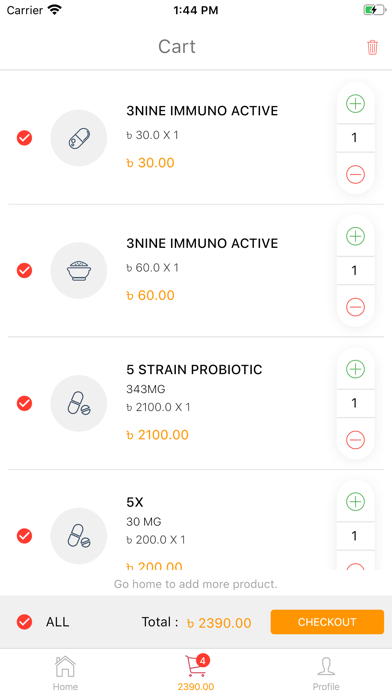Reduce quantity of ৳60.00 item with minus

click(355, 307)
